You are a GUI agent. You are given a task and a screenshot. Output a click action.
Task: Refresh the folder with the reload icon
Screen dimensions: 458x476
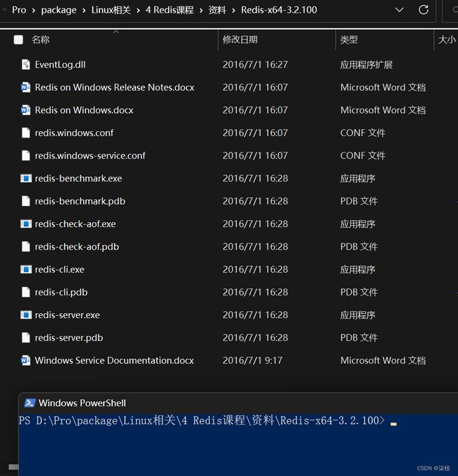(423, 10)
